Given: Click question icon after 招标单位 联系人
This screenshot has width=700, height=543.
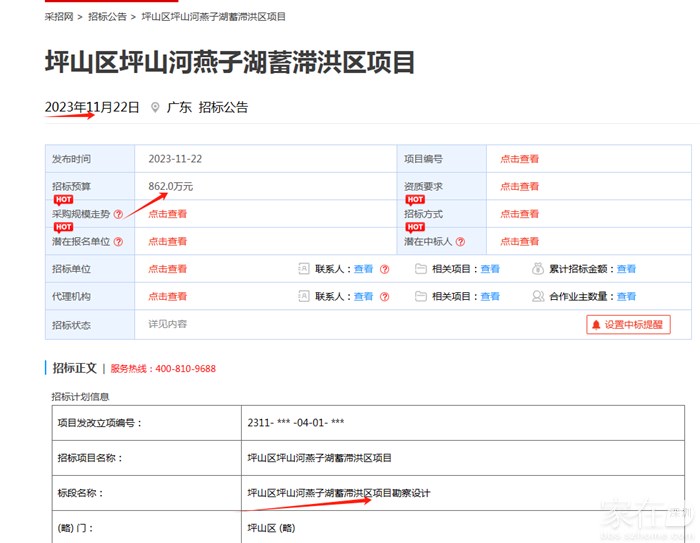Looking at the screenshot, I should pyautogui.click(x=384, y=269).
